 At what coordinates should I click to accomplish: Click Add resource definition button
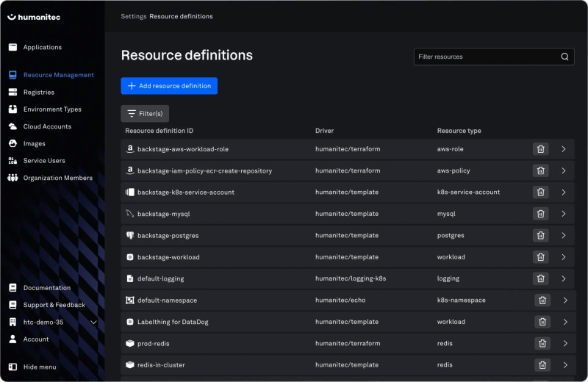169,86
